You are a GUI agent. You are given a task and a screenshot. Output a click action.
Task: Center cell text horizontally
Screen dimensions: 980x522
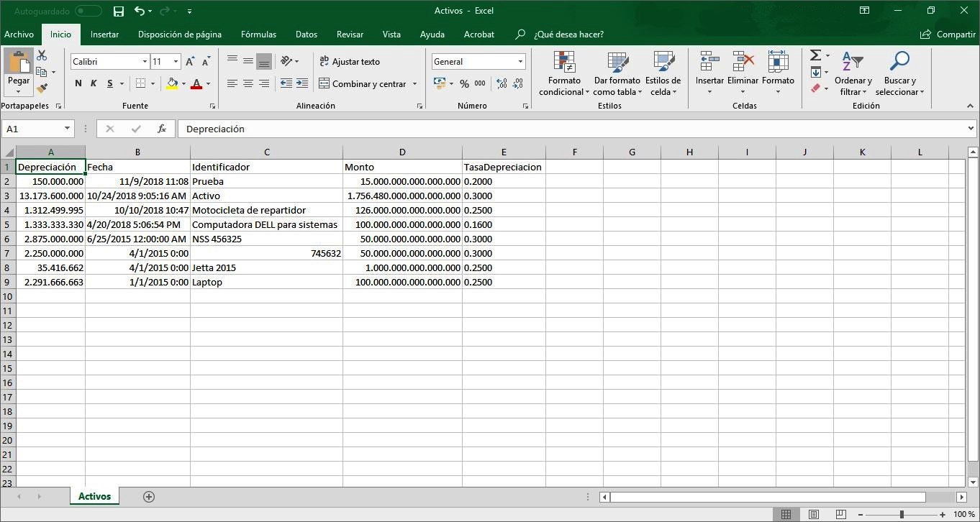coord(248,84)
